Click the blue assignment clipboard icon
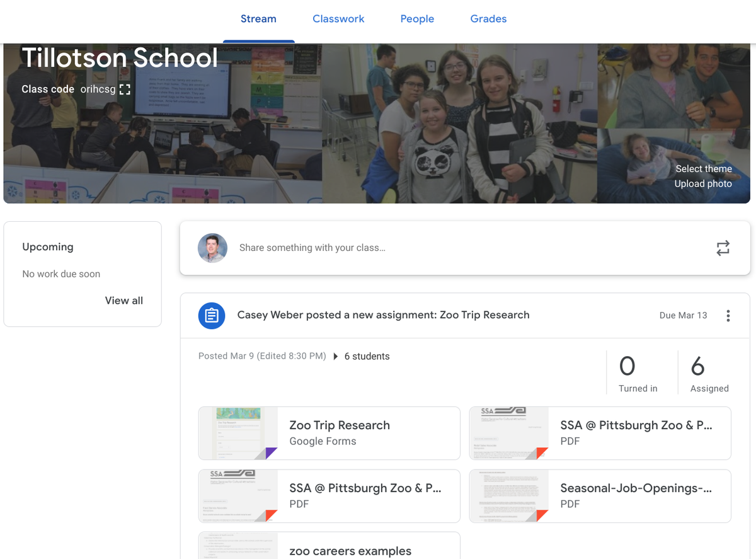 point(212,315)
